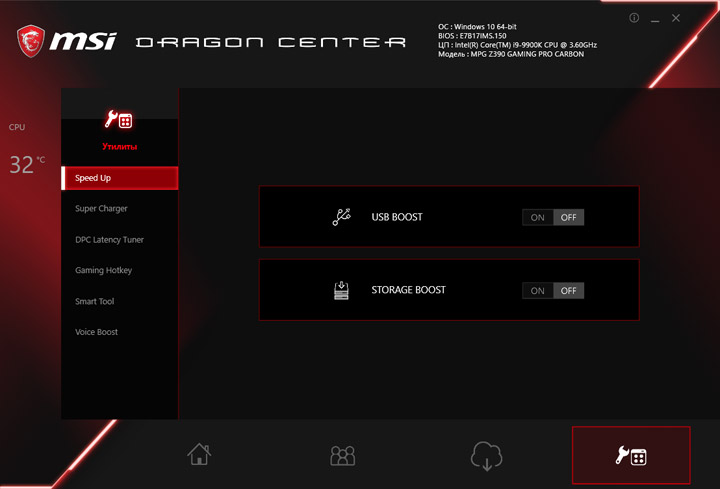Click the MSI dragon shield logo
The image size is (720, 489).
tap(31, 41)
